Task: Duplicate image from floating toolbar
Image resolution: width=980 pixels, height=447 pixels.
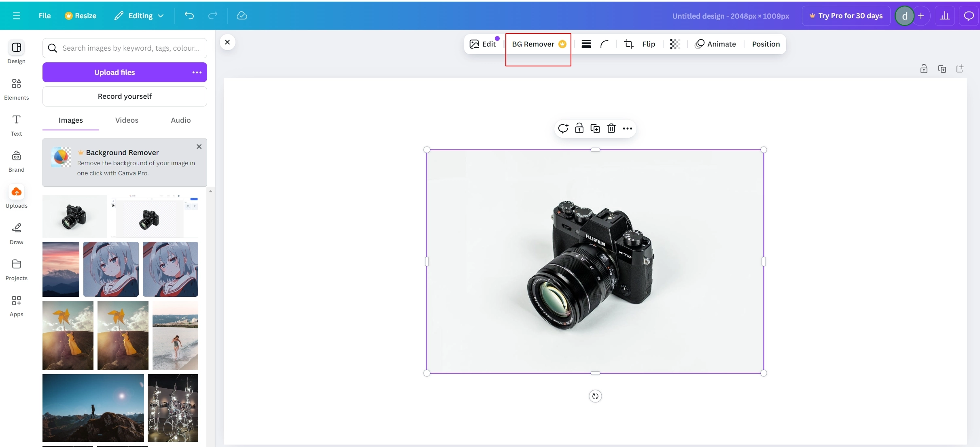Action: tap(595, 129)
